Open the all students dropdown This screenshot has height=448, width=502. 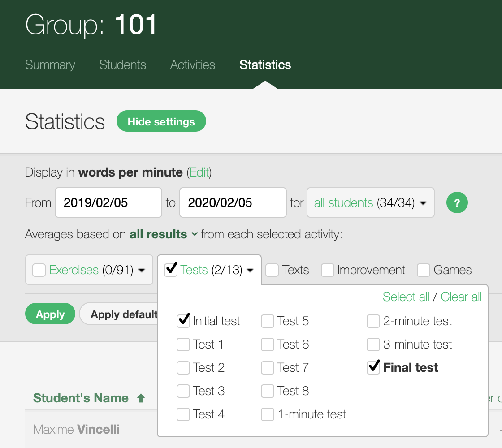coord(370,202)
